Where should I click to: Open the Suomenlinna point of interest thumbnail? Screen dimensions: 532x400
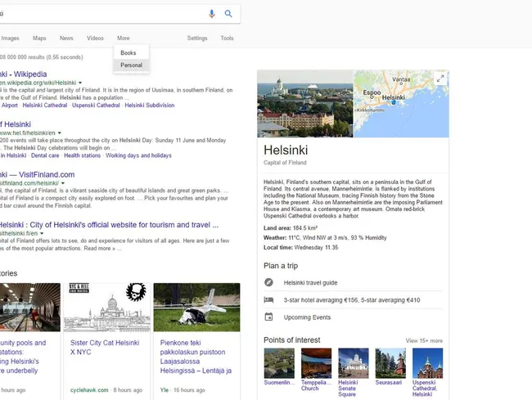tap(279, 363)
